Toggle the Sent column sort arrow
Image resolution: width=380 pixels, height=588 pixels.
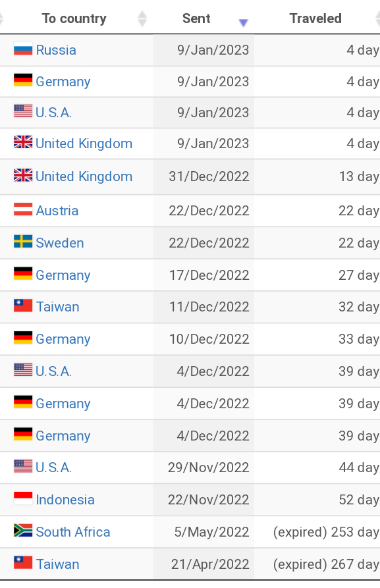pyautogui.click(x=244, y=23)
